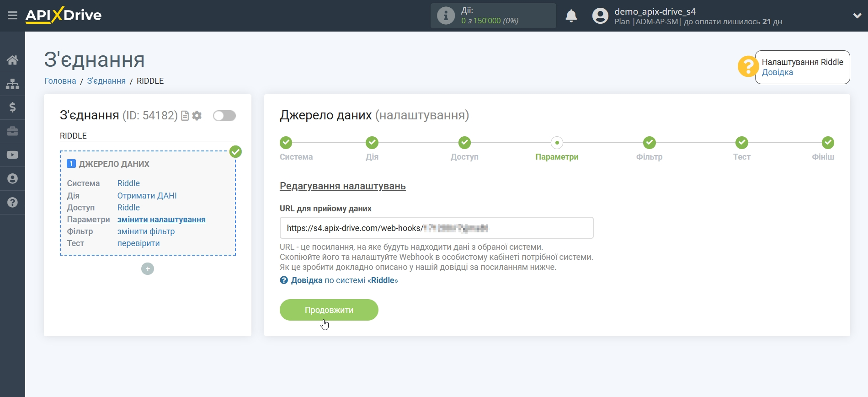This screenshot has width=868, height=397.
Task: Click the Дії usage counter panel
Action: point(493,16)
